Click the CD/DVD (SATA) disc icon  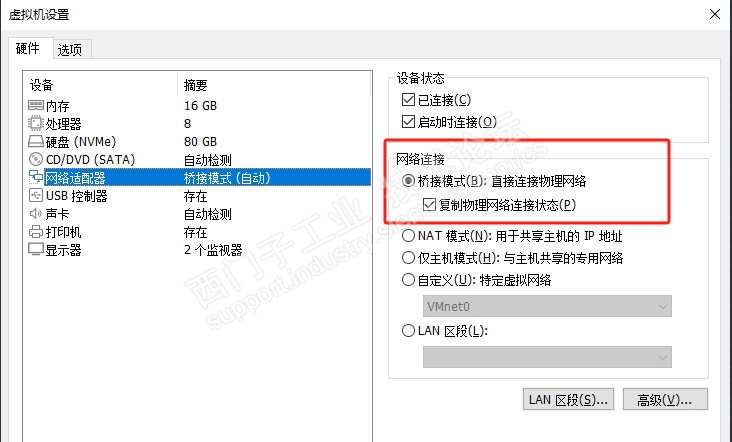(36, 159)
